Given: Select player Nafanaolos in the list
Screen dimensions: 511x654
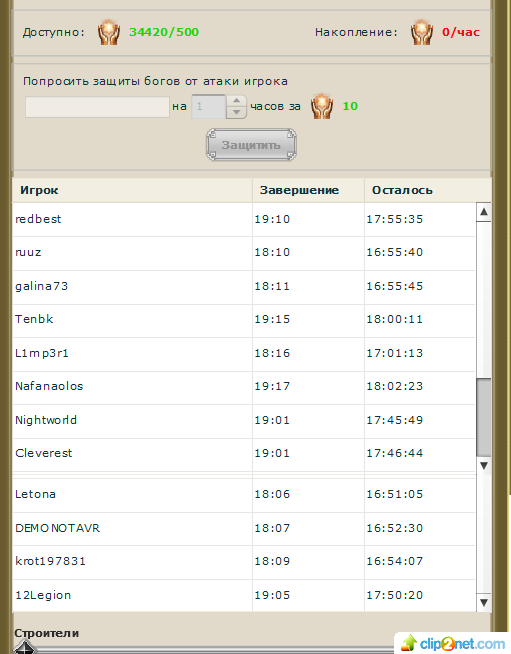Looking at the screenshot, I should (x=244, y=387).
